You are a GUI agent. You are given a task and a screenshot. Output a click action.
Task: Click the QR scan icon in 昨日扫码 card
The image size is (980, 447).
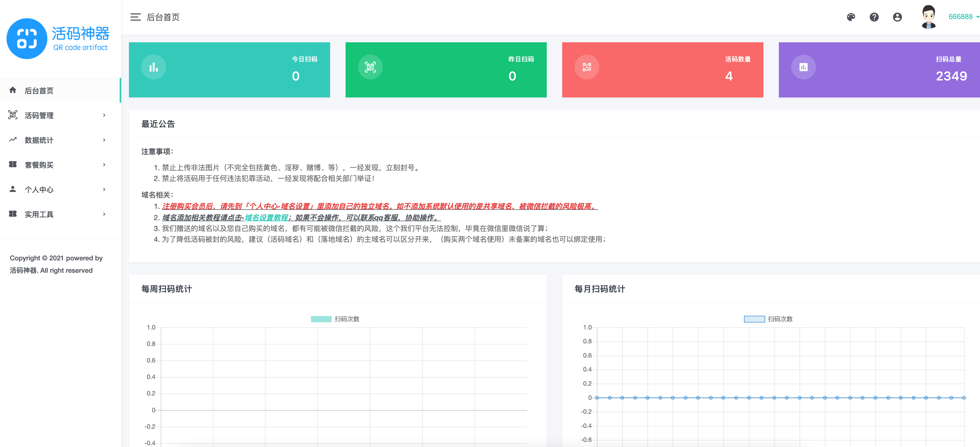tap(370, 67)
